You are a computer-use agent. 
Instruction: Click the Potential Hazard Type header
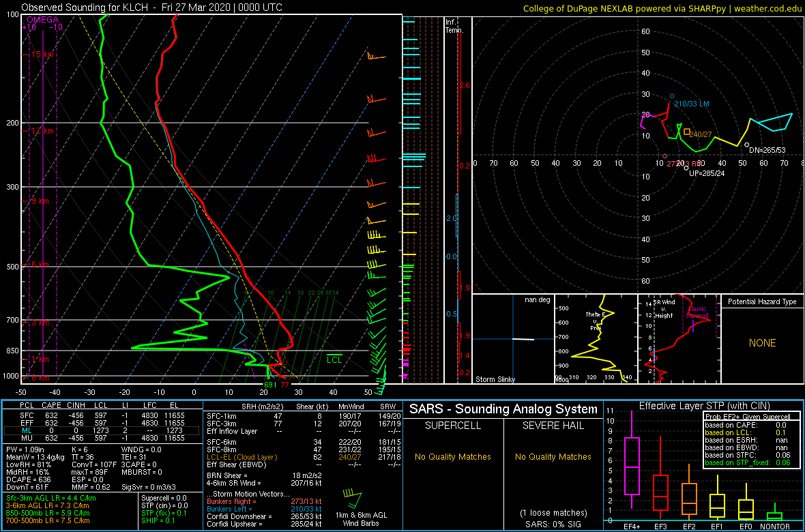click(761, 301)
